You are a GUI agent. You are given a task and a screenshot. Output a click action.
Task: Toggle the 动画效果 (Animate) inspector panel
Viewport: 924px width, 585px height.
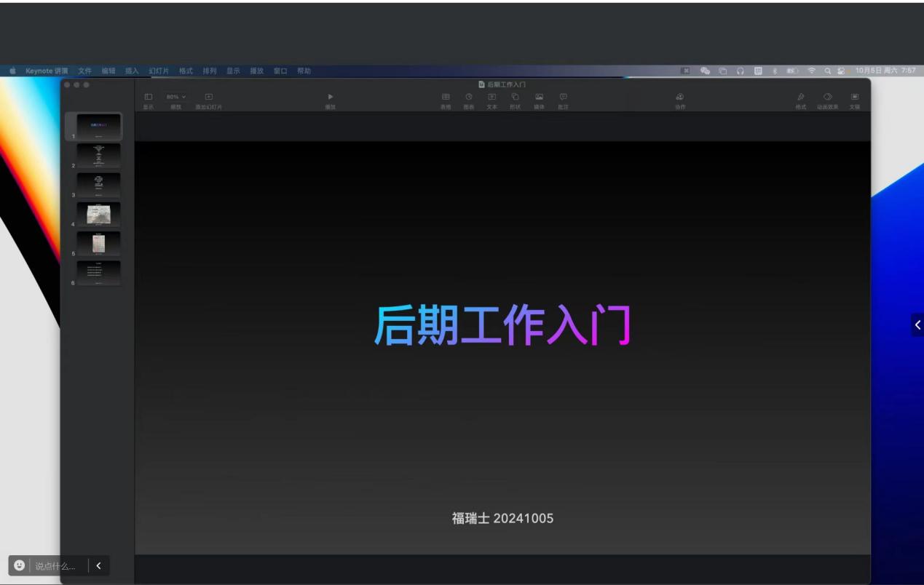[x=827, y=97]
